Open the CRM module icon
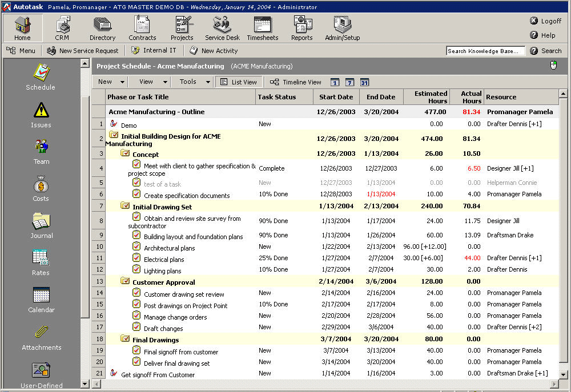Viewport: 571px width, 392px height. point(62,28)
